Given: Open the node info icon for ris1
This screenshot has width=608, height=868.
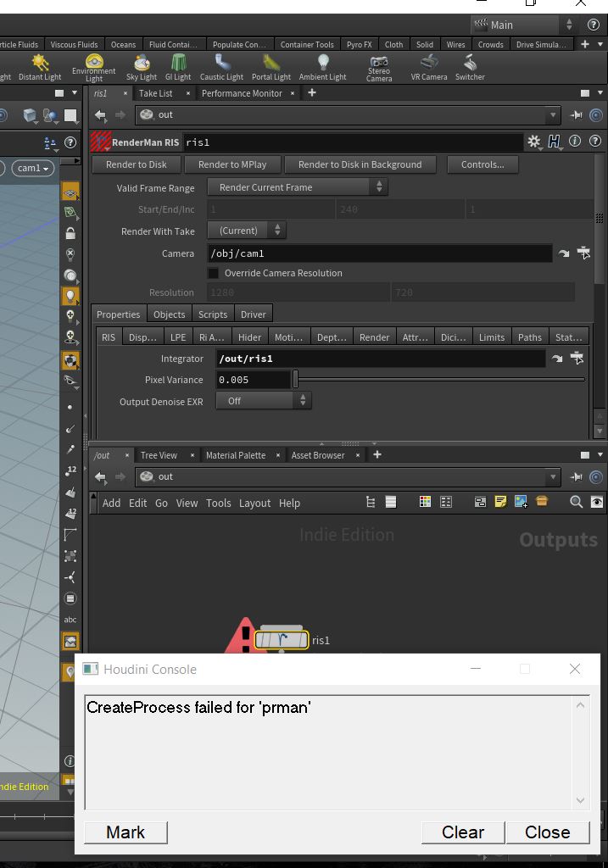Looking at the screenshot, I should [x=575, y=142].
